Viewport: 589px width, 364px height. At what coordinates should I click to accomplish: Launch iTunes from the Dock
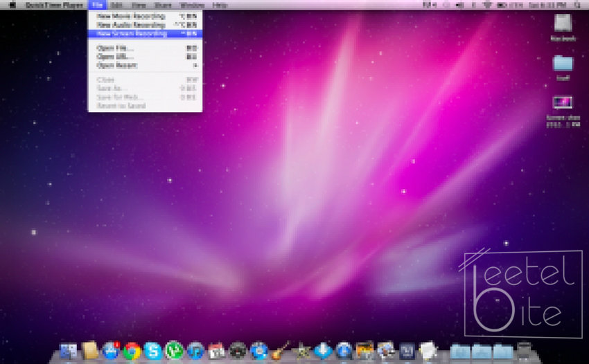click(195, 352)
